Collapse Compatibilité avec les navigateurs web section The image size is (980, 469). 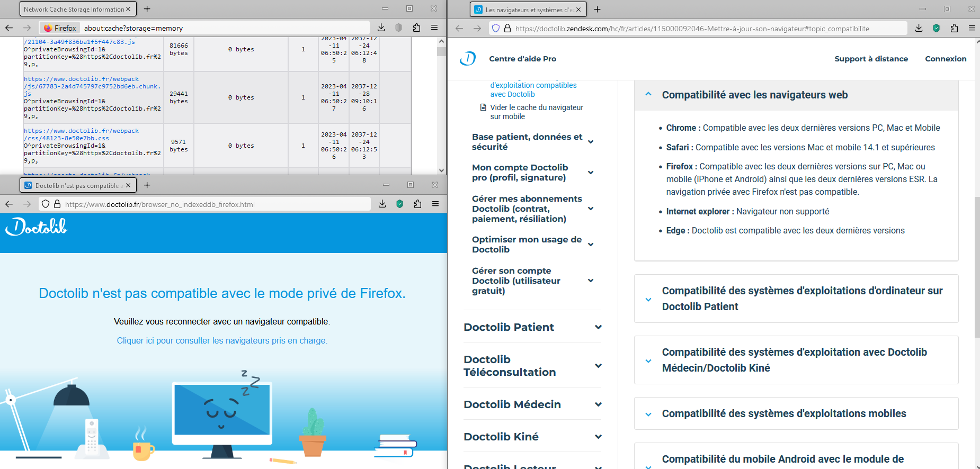coord(796,95)
